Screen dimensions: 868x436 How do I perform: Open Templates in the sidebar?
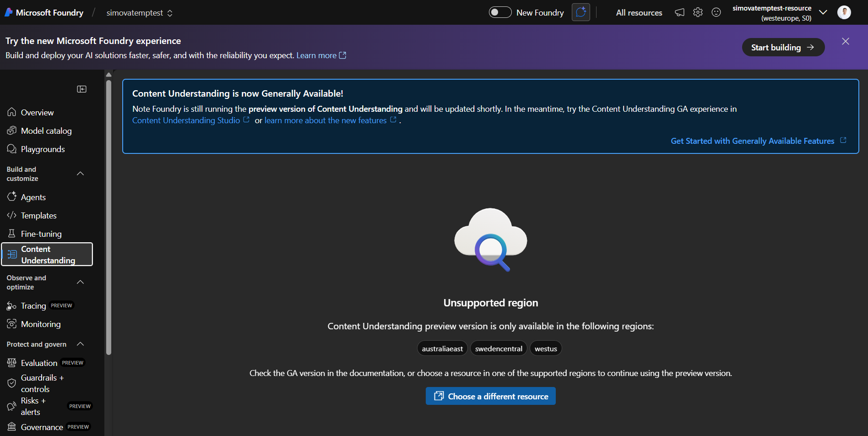pos(38,215)
